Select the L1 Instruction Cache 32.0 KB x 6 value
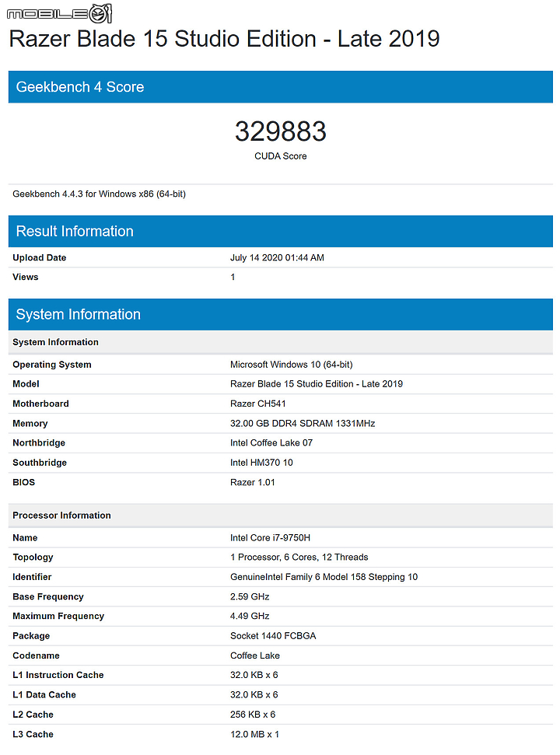Viewport: 560px width, 755px height. coord(254,675)
